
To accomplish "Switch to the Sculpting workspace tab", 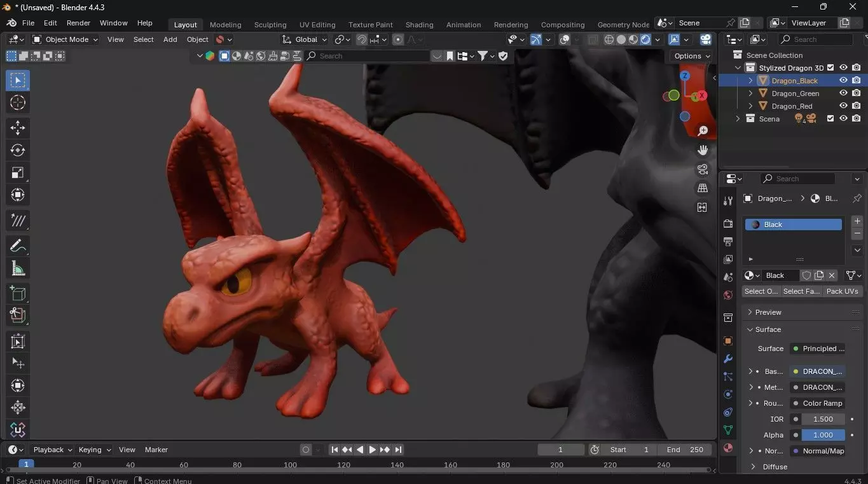I will pos(270,25).
